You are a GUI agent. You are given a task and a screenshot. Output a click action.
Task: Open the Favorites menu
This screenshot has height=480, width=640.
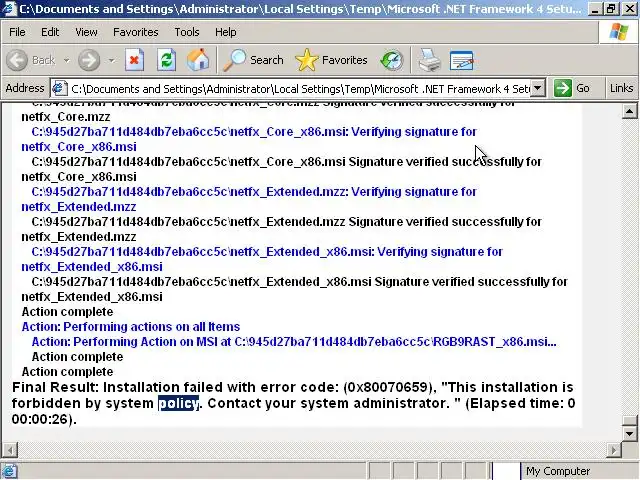136,32
